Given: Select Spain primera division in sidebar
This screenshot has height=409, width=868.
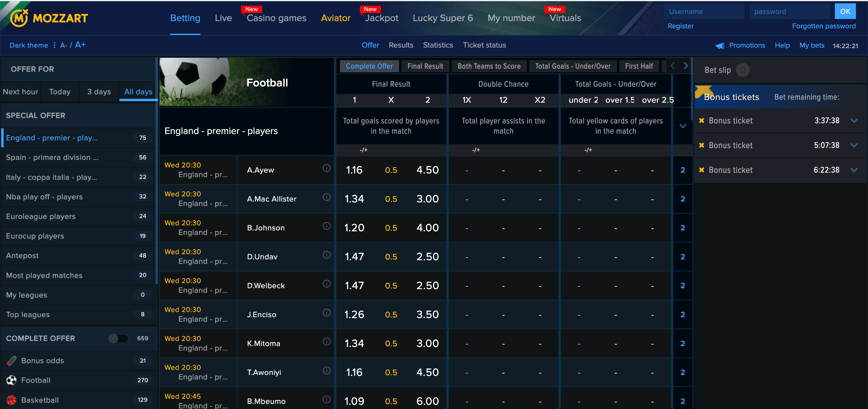Looking at the screenshot, I should tap(79, 157).
